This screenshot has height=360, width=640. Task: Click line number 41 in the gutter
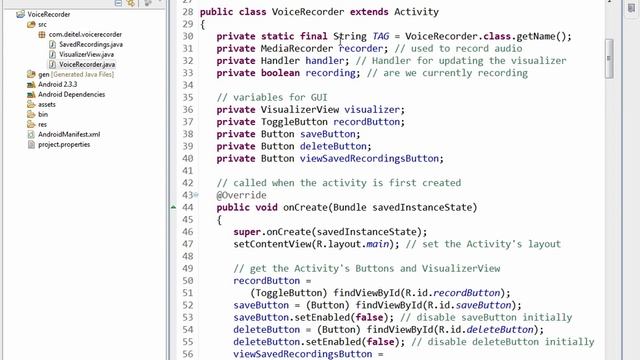tap(188, 171)
